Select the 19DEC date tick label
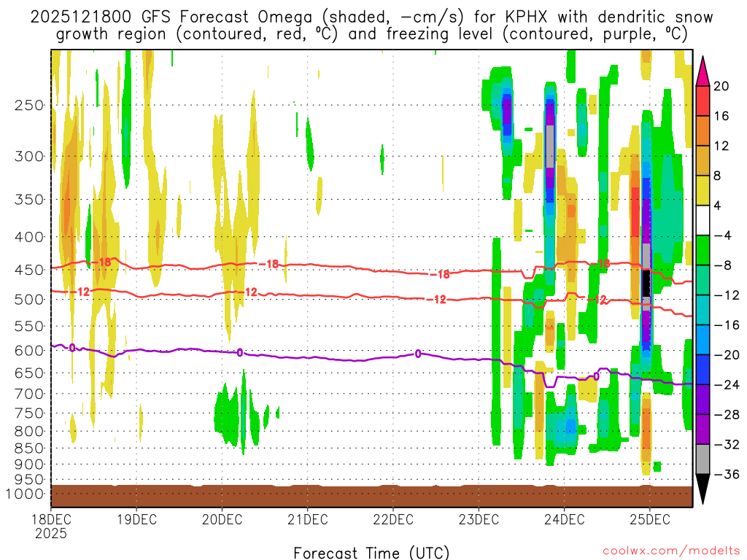Image resolution: width=747 pixels, height=560 pixels. pos(136,519)
